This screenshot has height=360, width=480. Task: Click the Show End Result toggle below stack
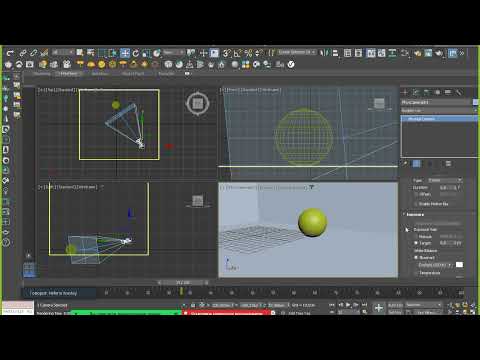click(x=416, y=163)
